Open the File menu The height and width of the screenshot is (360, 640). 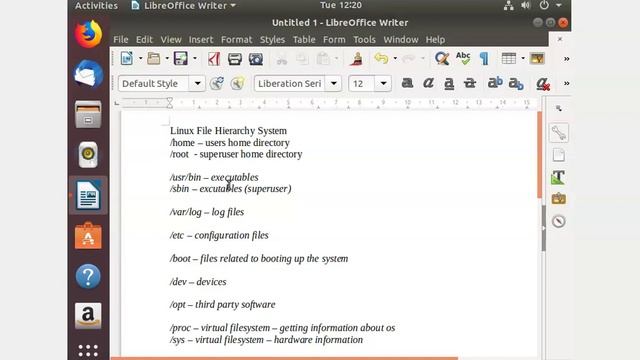pos(121,40)
